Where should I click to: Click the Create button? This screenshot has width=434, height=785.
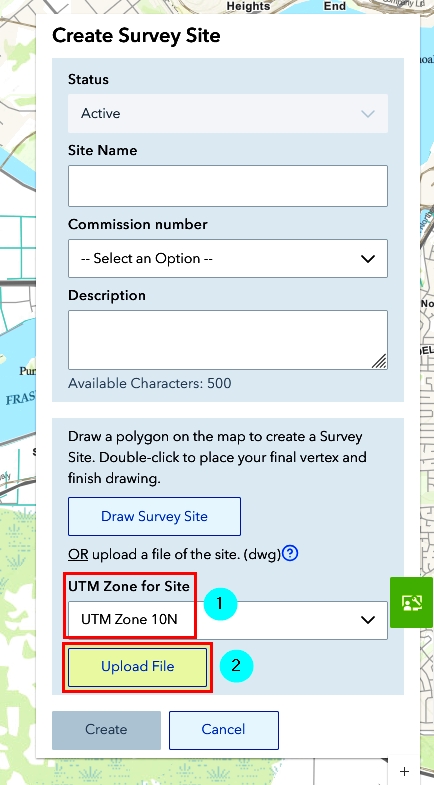tap(106, 730)
